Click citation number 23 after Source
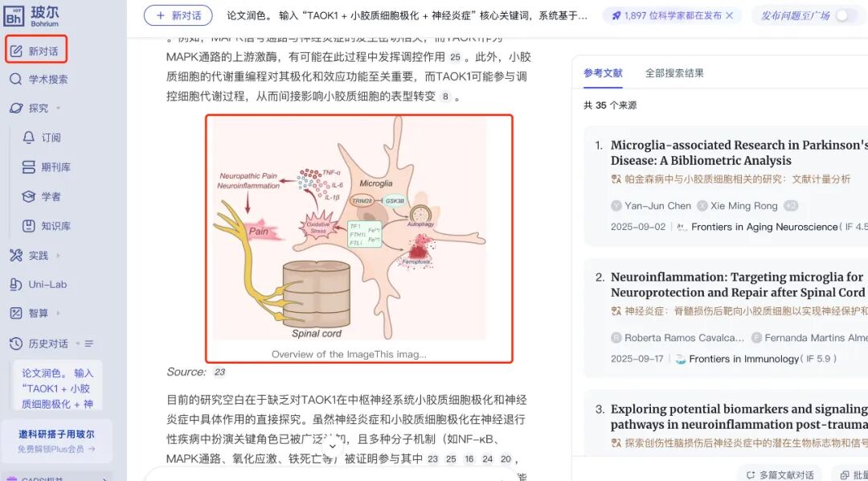 [219, 372]
